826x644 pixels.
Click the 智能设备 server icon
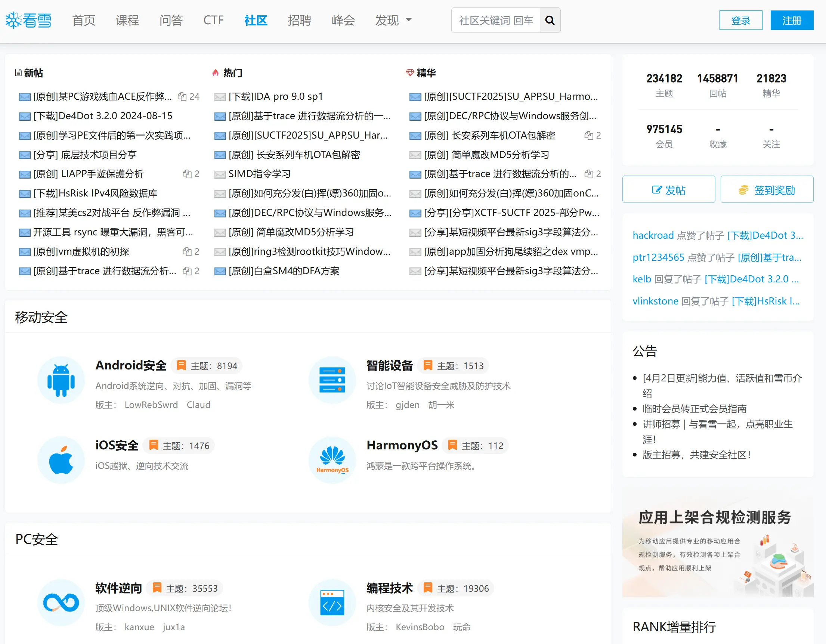click(332, 380)
